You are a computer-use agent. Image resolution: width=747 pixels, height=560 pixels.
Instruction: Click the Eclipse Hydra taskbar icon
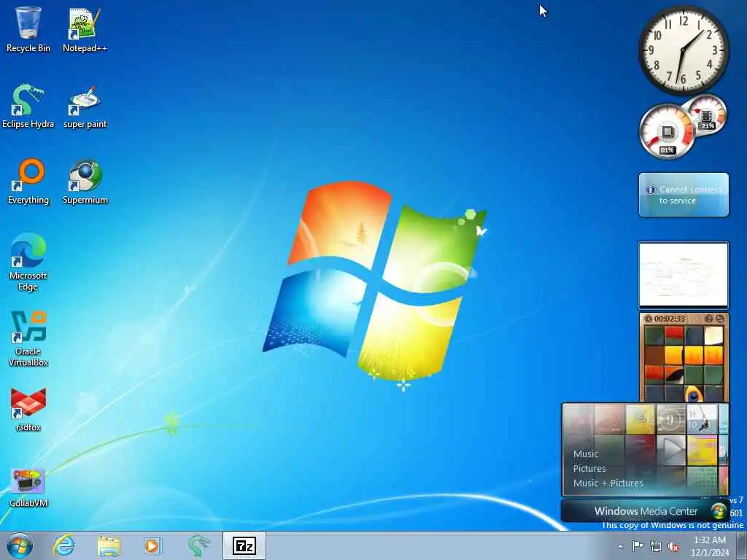coord(198,545)
